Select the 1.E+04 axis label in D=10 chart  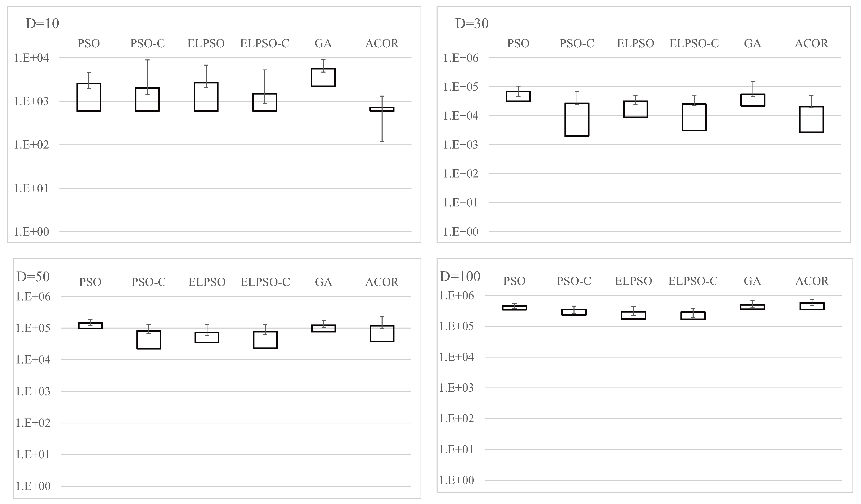[x=32, y=58]
